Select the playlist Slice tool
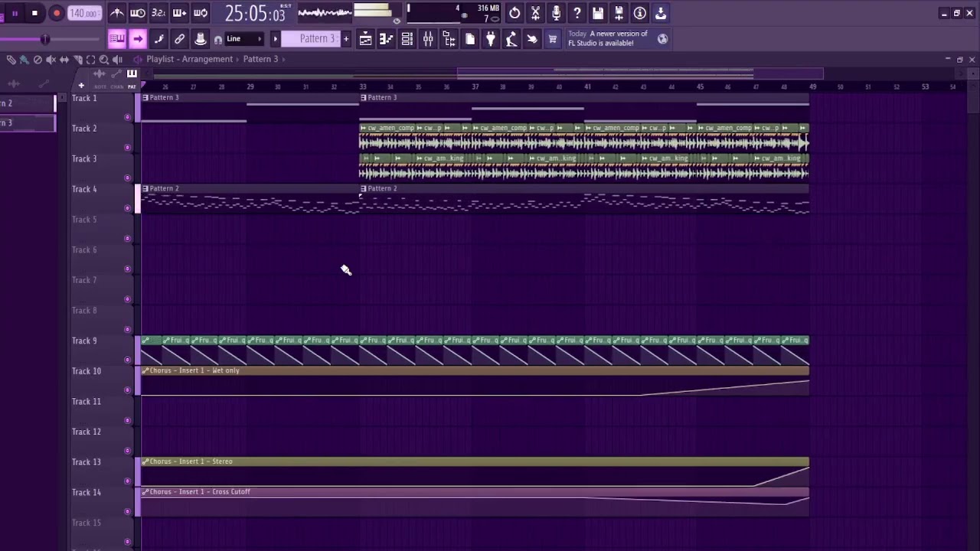This screenshot has height=551, width=980. 77,59
